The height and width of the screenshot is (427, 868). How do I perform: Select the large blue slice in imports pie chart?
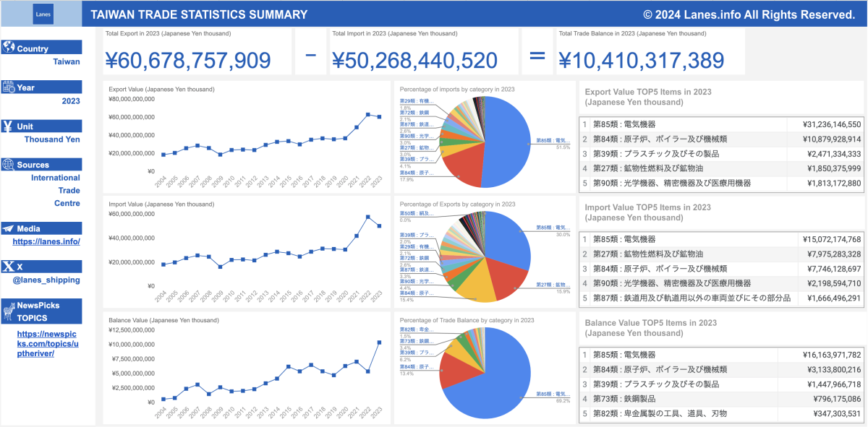[506, 137]
